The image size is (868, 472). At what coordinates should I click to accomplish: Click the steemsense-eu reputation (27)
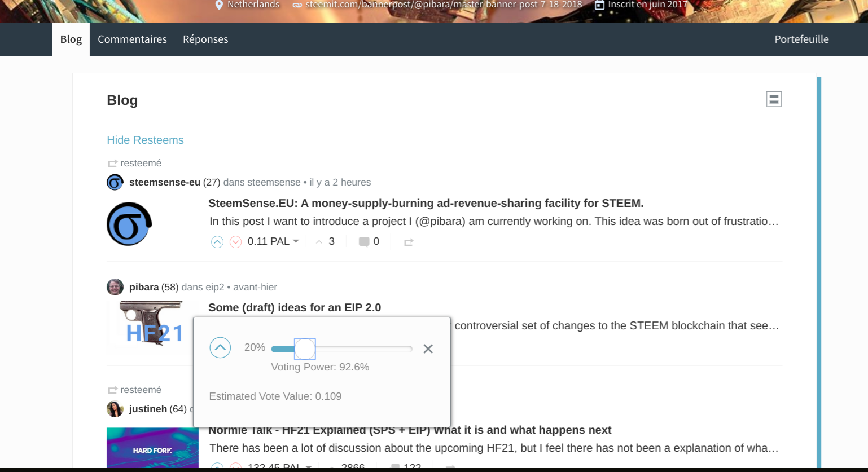click(x=212, y=182)
